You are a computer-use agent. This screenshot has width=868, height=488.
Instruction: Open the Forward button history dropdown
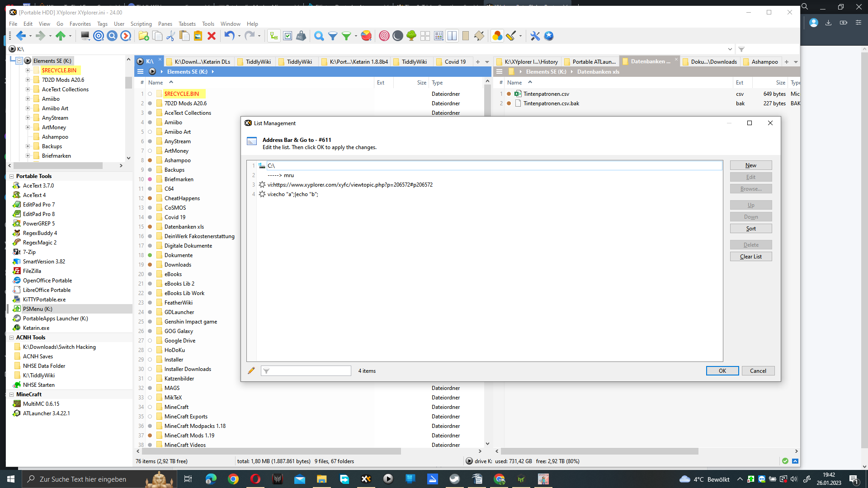click(x=50, y=36)
